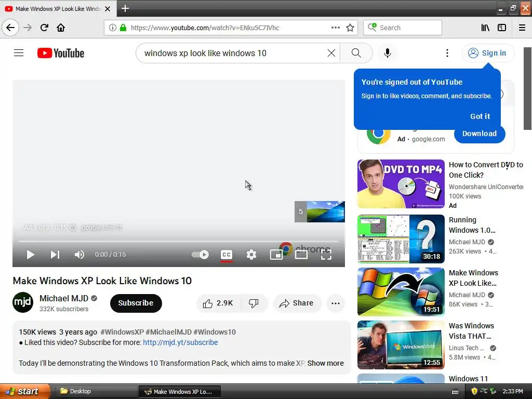Share the video
Image resolution: width=532 pixels, height=399 pixels.
tap(297, 303)
